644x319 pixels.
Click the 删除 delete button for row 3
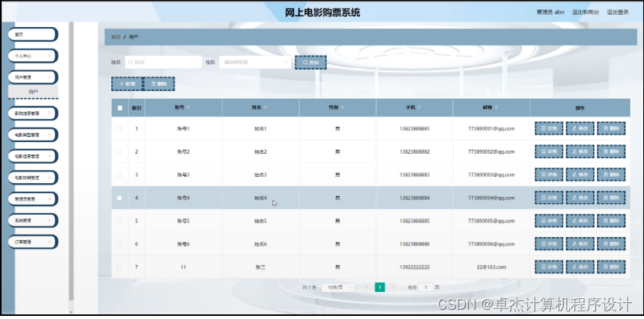point(610,175)
